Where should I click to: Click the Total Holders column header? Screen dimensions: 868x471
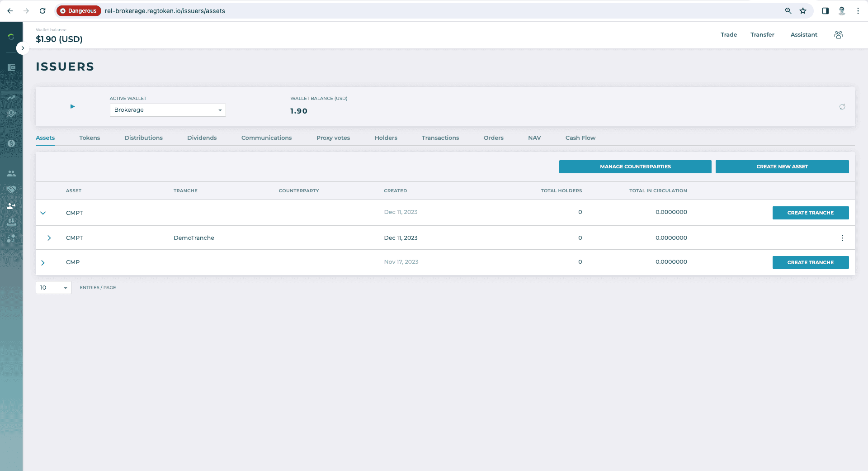tap(561, 191)
